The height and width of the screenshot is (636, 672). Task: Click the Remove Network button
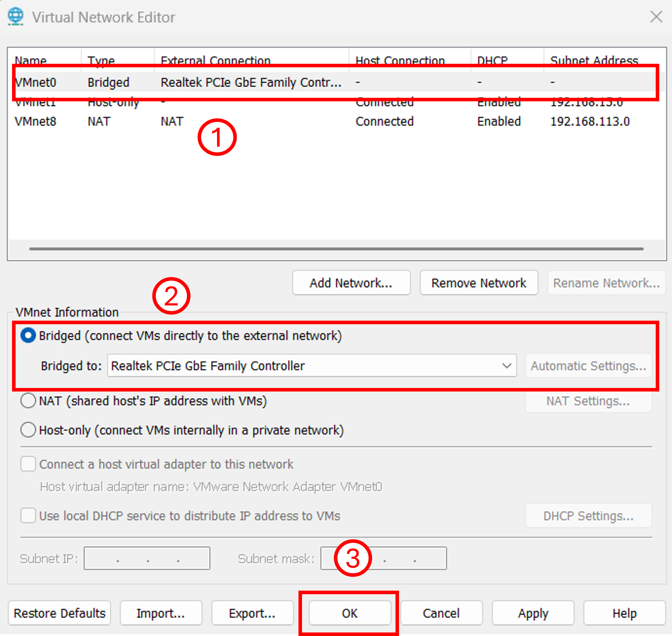(479, 283)
